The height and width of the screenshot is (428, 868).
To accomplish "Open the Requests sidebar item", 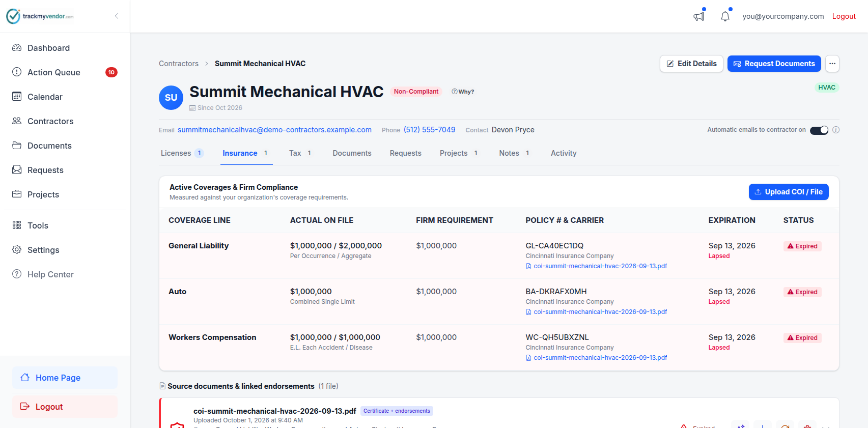I will tap(65, 170).
